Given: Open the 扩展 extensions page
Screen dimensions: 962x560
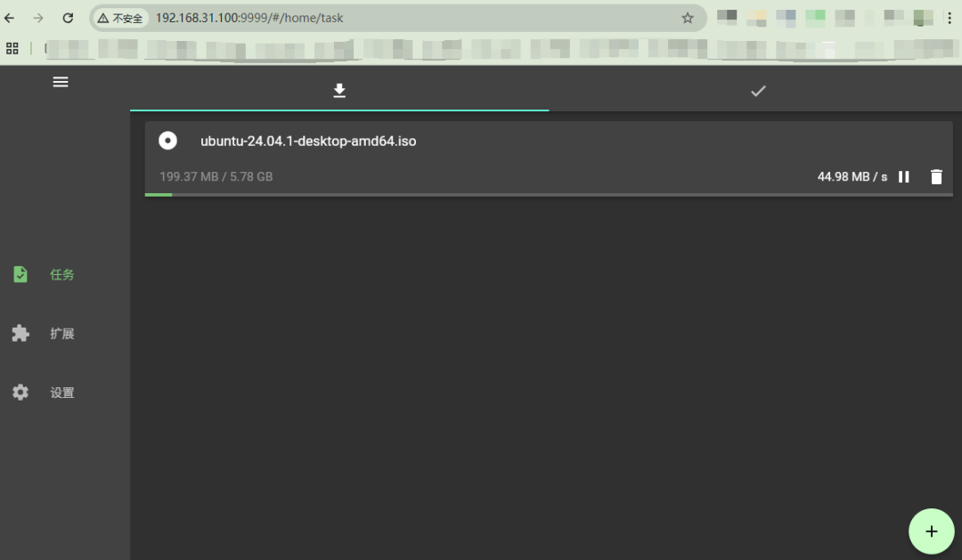Looking at the screenshot, I should pos(61,334).
